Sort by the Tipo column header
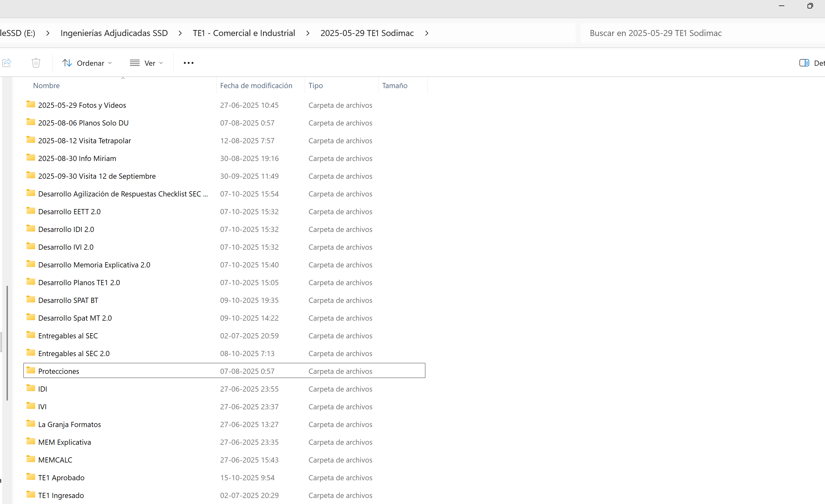The height and width of the screenshot is (504, 825). [315, 85]
